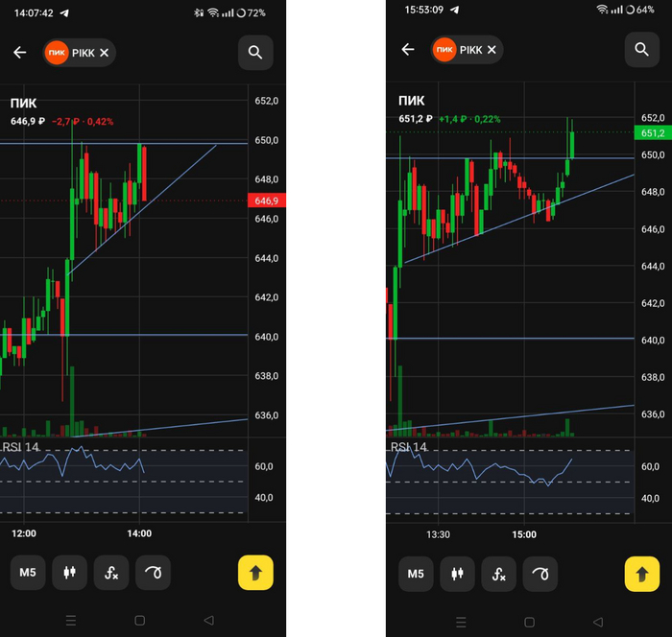Tap ПИК title in left screenshot
The height and width of the screenshot is (637, 672).
coord(24,104)
